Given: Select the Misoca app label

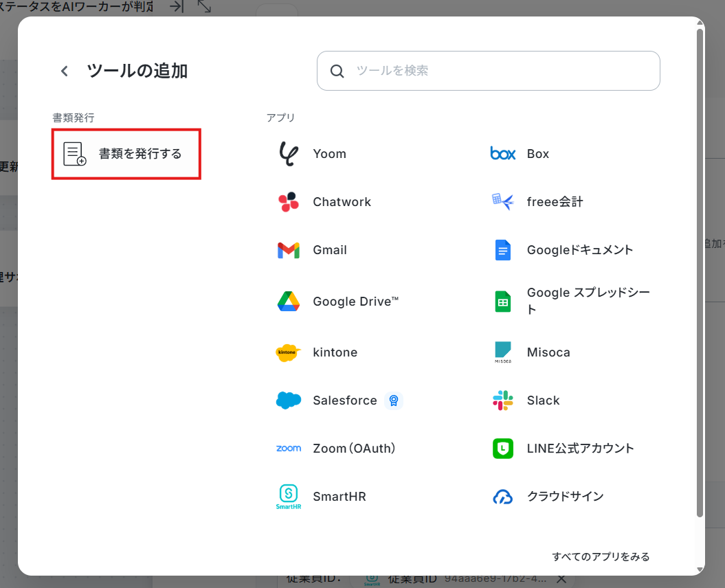Looking at the screenshot, I should (548, 352).
